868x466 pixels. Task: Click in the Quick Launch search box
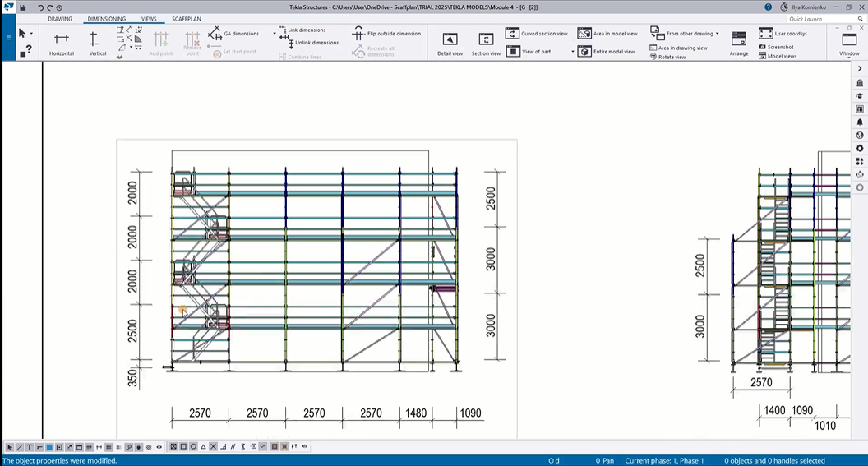824,19
